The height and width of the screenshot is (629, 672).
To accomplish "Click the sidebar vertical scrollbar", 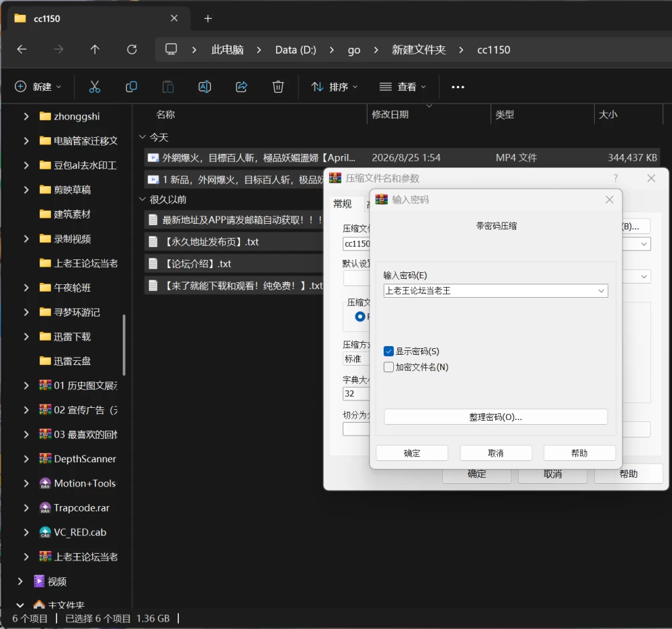I will (x=124, y=345).
